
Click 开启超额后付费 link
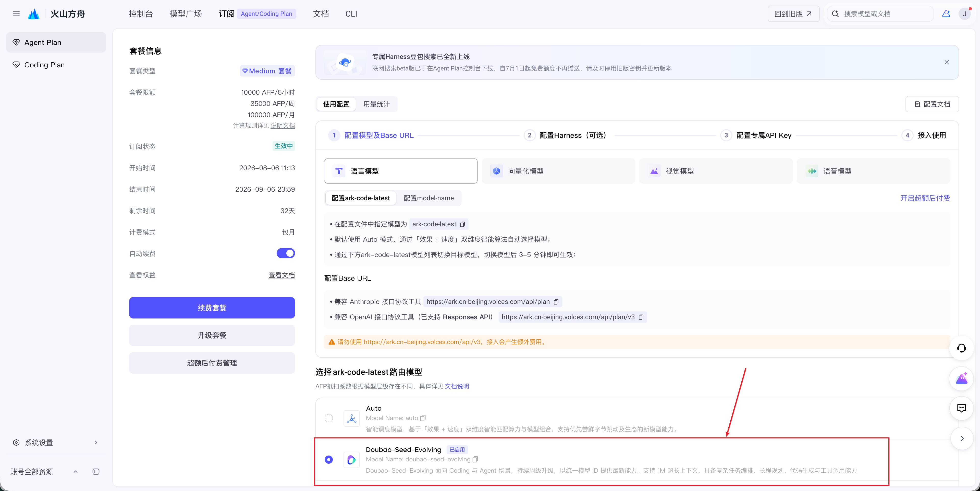pos(925,198)
